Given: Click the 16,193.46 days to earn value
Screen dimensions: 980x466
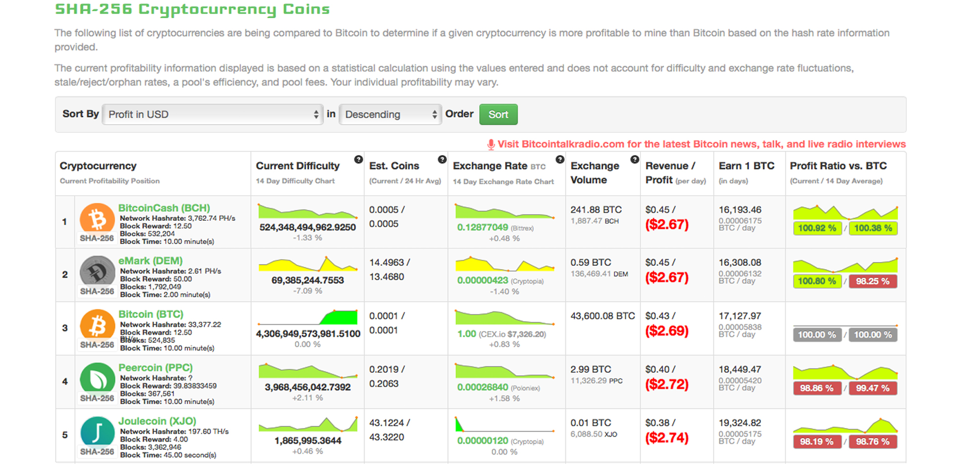Looking at the screenshot, I should pyautogui.click(x=740, y=210).
